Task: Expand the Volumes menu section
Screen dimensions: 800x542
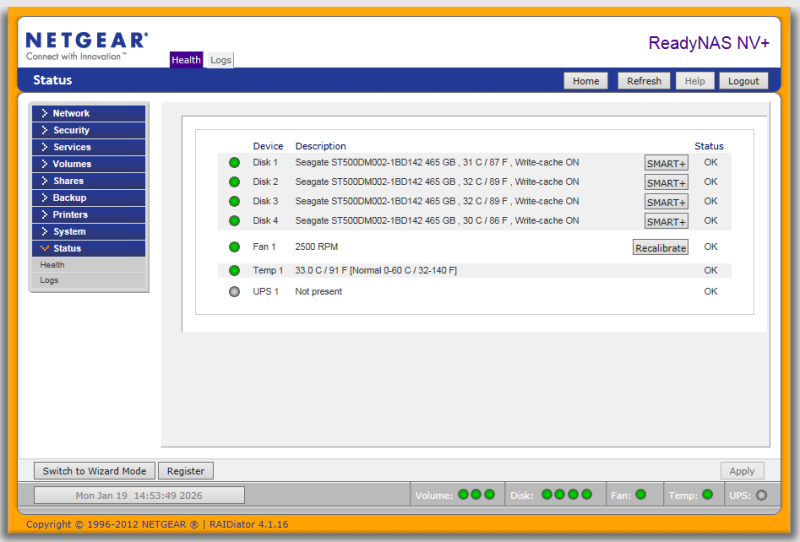Action: click(88, 164)
